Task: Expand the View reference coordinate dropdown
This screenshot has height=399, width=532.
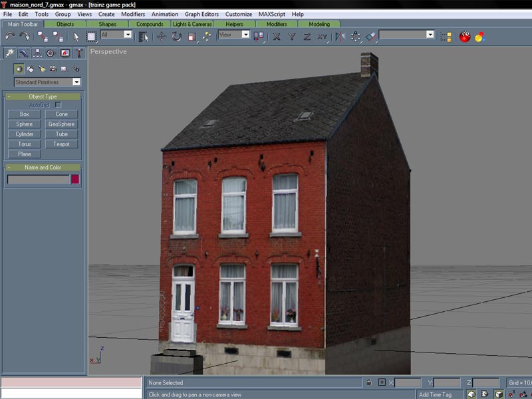Action: point(234,35)
